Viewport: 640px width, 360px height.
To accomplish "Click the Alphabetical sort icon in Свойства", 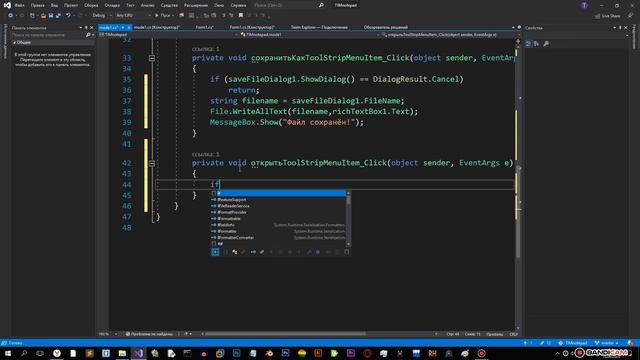I will click(x=536, y=44).
